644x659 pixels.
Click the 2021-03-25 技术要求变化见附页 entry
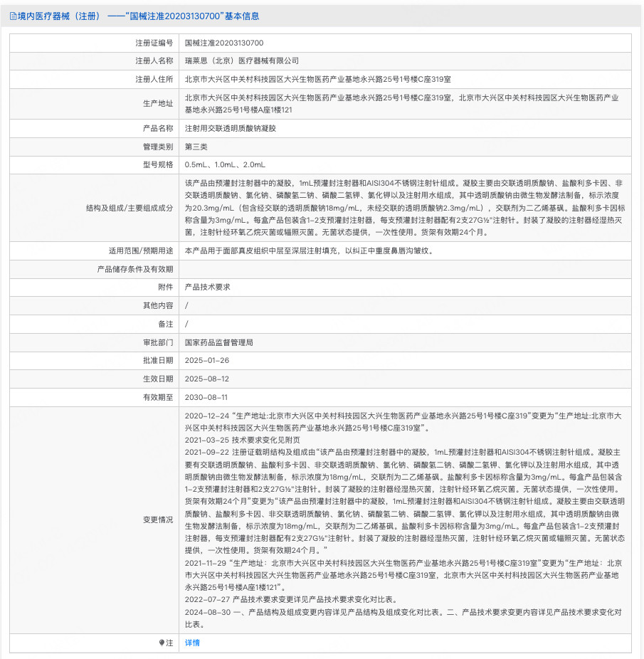pos(243,440)
